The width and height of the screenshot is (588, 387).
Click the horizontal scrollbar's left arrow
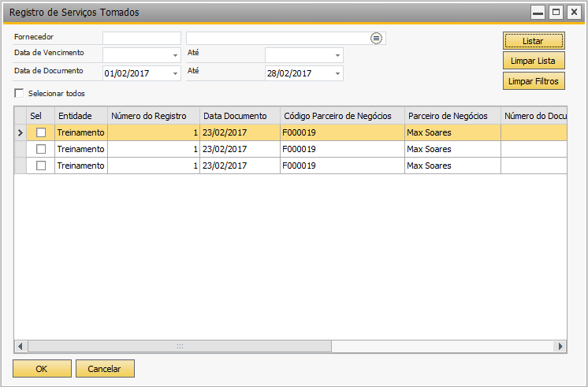pyautogui.click(x=20, y=346)
